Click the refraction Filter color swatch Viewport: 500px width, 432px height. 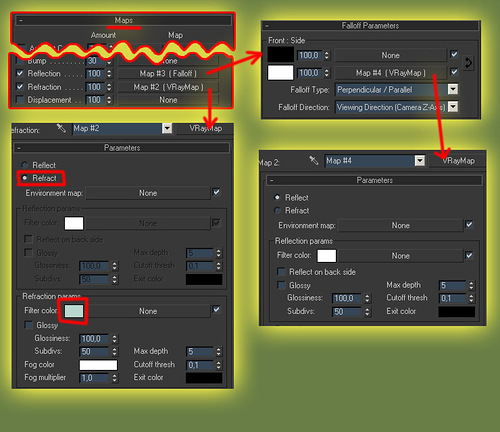pos(74,311)
